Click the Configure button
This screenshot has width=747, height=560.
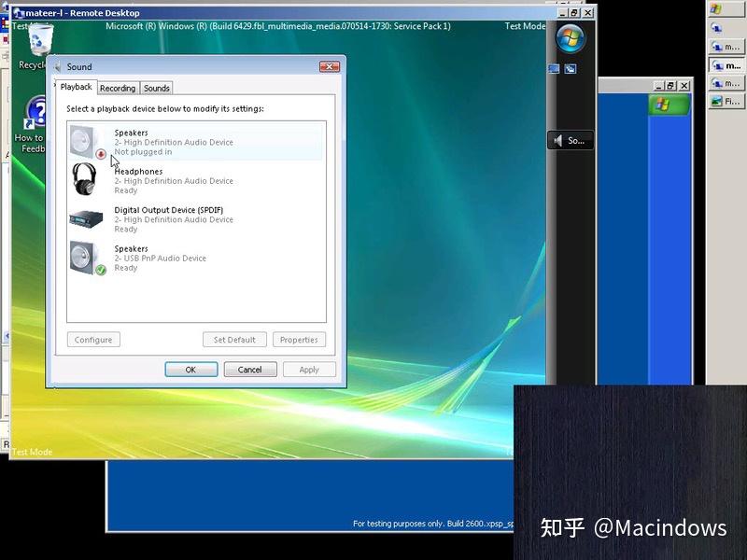click(92, 339)
